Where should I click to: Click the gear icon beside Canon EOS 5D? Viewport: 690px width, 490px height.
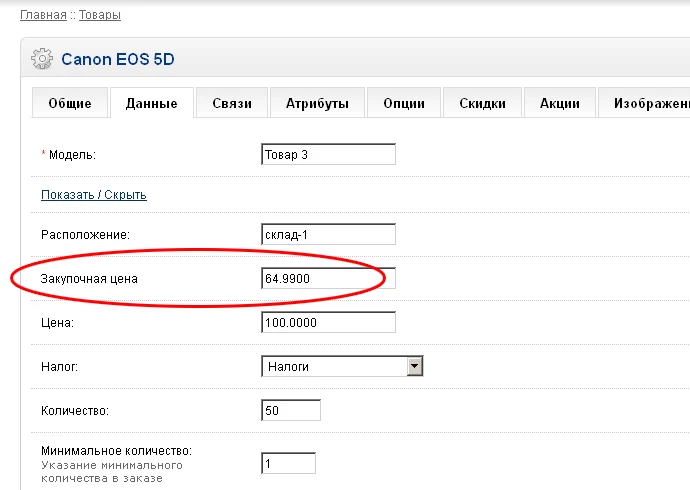[42, 59]
